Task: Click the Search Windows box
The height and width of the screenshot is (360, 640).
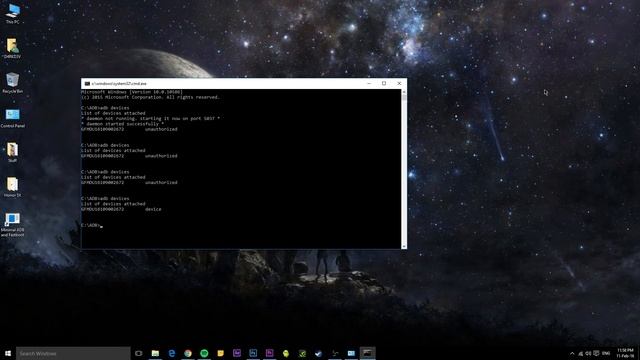Action: [73, 353]
